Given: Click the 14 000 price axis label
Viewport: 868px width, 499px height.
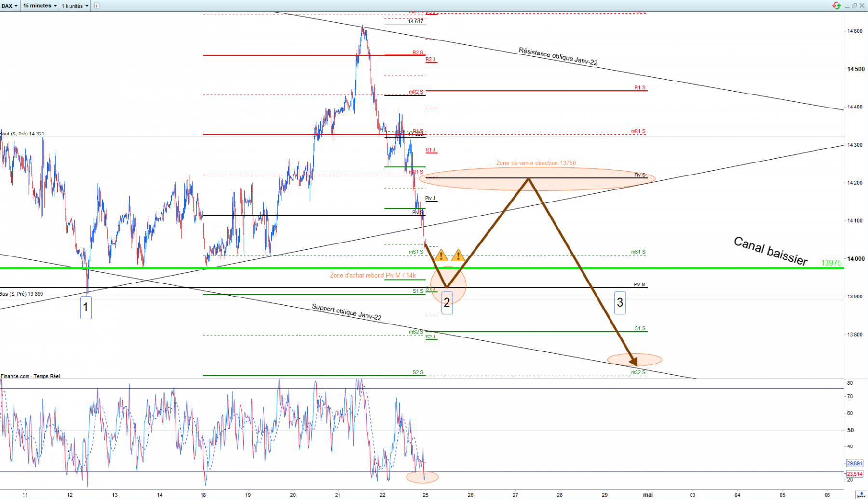Looking at the screenshot, I should click(x=856, y=259).
